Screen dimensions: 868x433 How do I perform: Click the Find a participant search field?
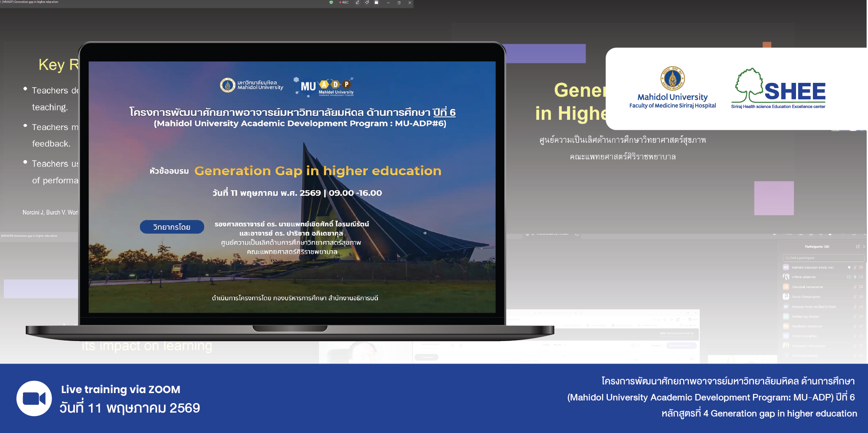(823, 258)
